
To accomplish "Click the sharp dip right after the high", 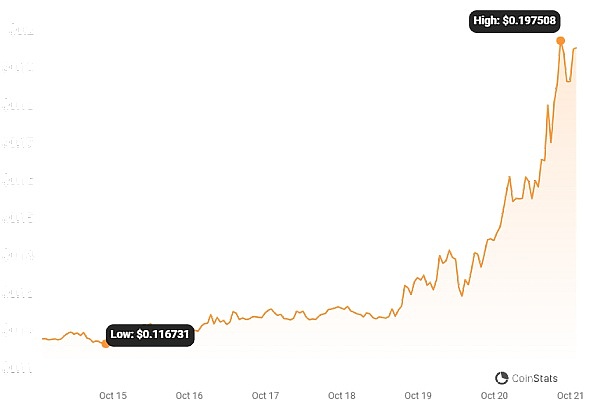I will tap(568, 81).
